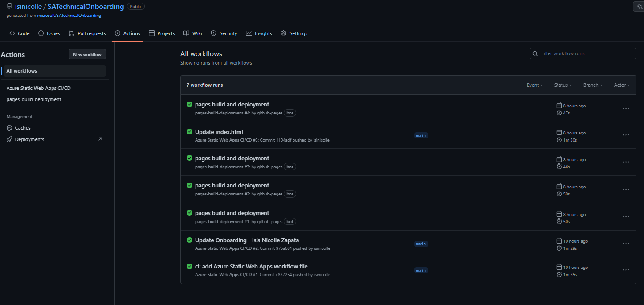Viewport: 644px width, 305px height.
Task: Open the kebab menu for pages-build-deployment #4 run
Action: point(626,108)
